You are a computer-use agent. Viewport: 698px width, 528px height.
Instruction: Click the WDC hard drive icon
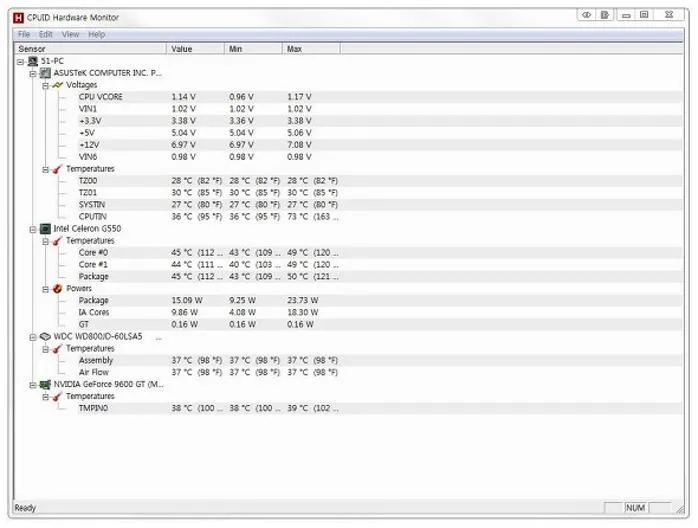pyautogui.click(x=45, y=337)
